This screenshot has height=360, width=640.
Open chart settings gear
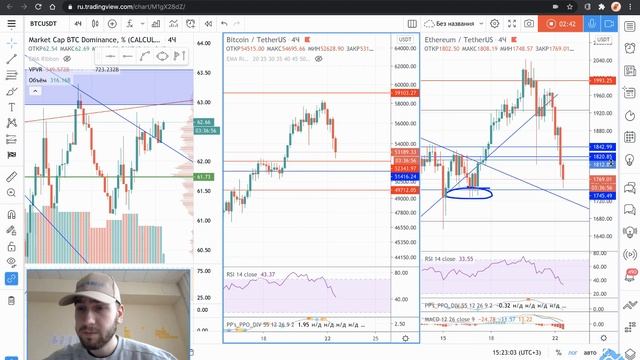(x=495, y=24)
